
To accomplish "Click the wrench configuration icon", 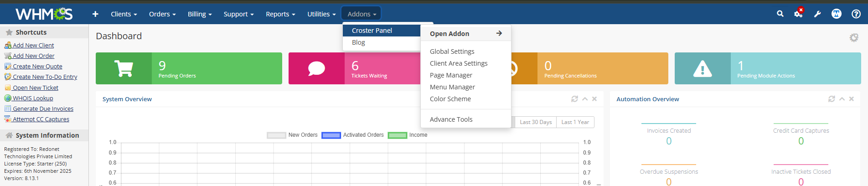I will pos(817,14).
